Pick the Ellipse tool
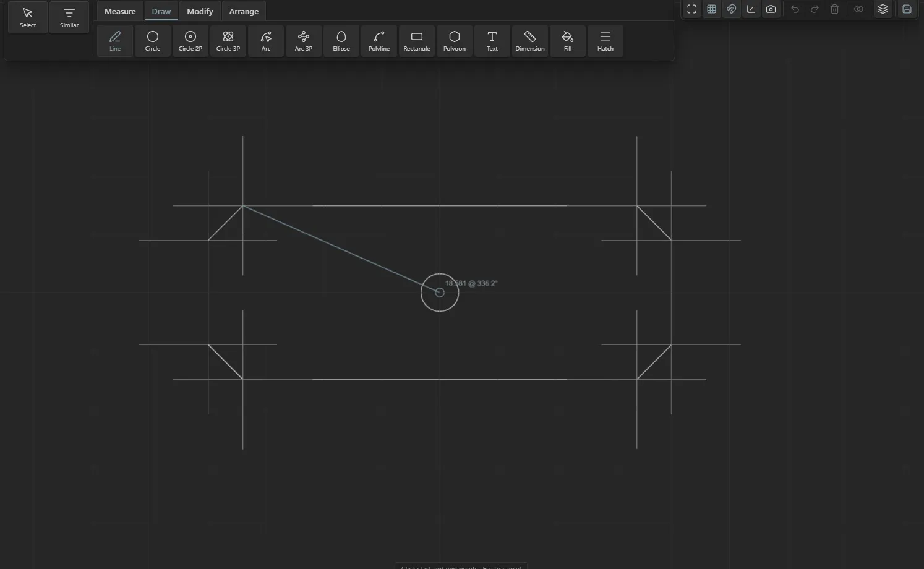The height and width of the screenshot is (569, 924). click(341, 41)
